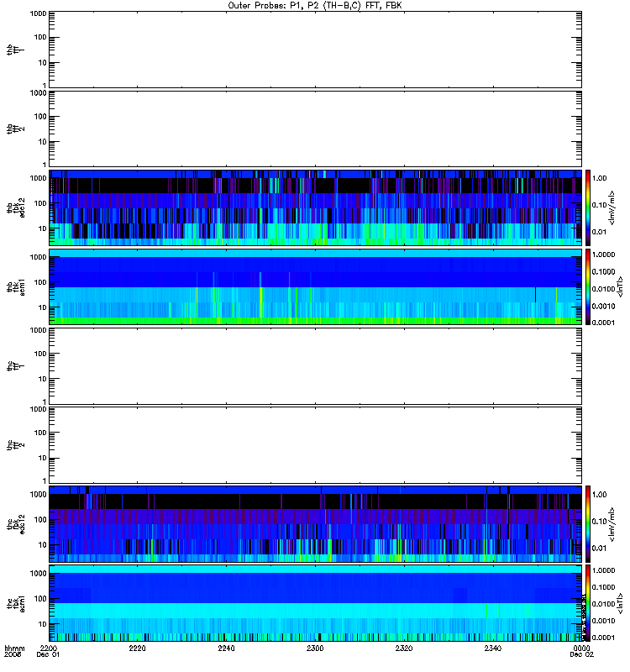Click the thc scm1 nT color bar

[588, 603]
